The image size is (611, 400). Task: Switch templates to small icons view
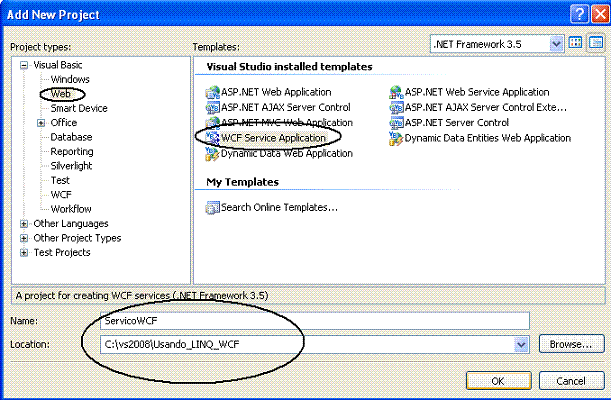tap(596, 43)
